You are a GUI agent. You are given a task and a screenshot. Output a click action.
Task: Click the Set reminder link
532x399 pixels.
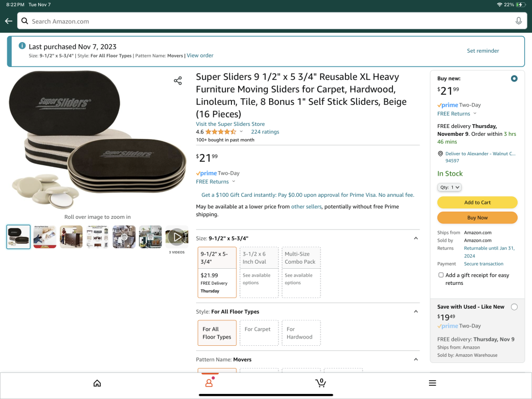pyautogui.click(x=483, y=51)
